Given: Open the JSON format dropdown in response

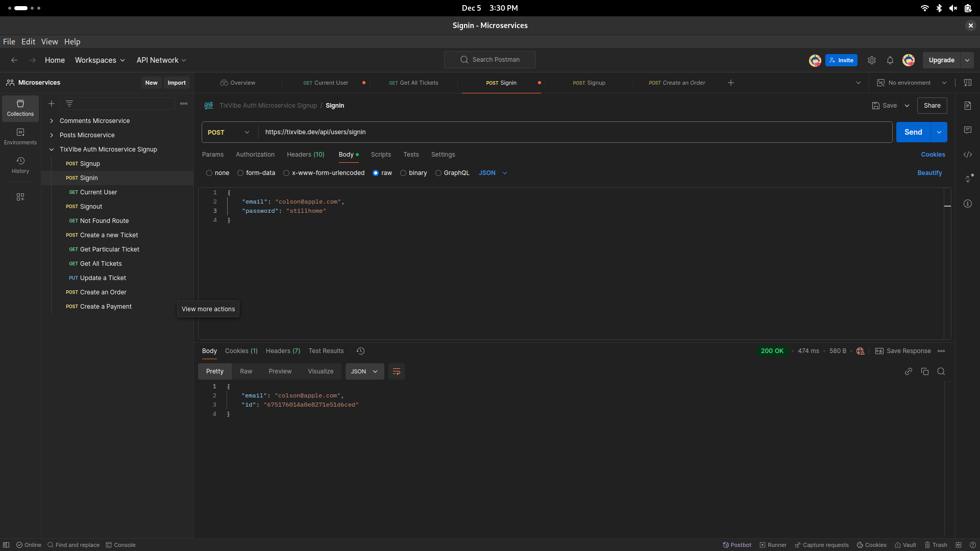Looking at the screenshot, I should (x=375, y=371).
